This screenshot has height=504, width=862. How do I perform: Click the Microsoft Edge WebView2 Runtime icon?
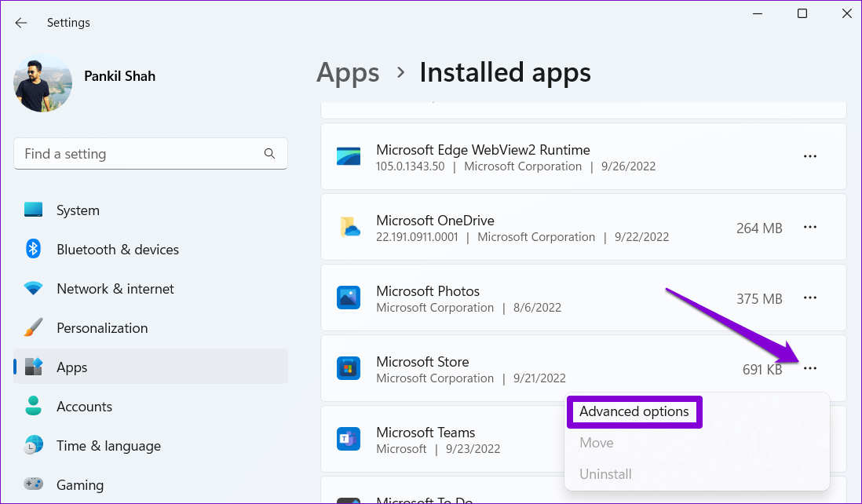[349, 157]
